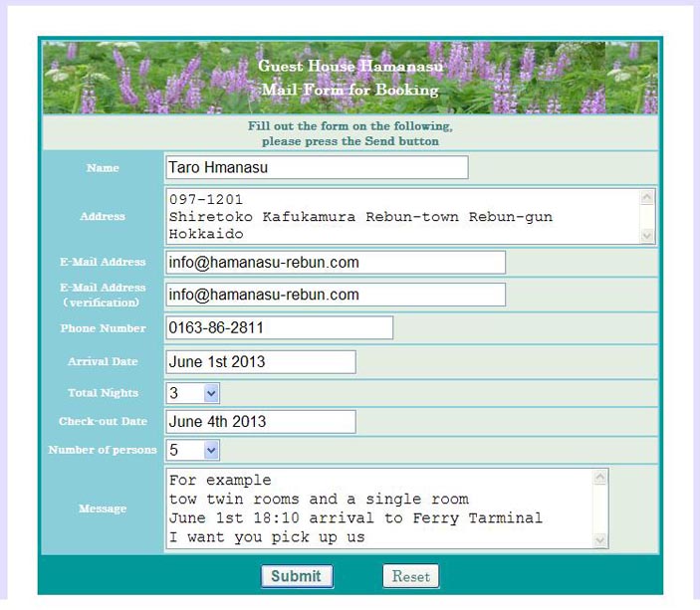Click the 'Address' label
Screen dimensions: 700x610
click(x=103, y=216)
